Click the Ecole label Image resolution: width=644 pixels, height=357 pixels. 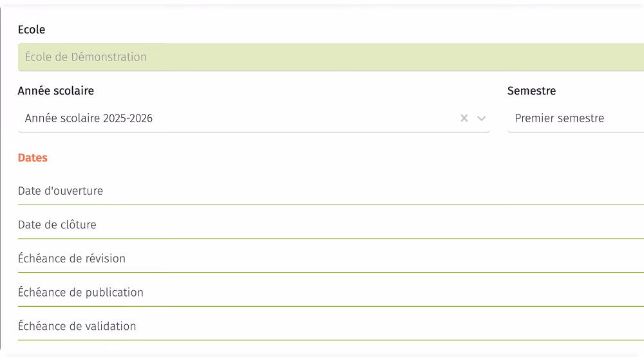point(32,30)
